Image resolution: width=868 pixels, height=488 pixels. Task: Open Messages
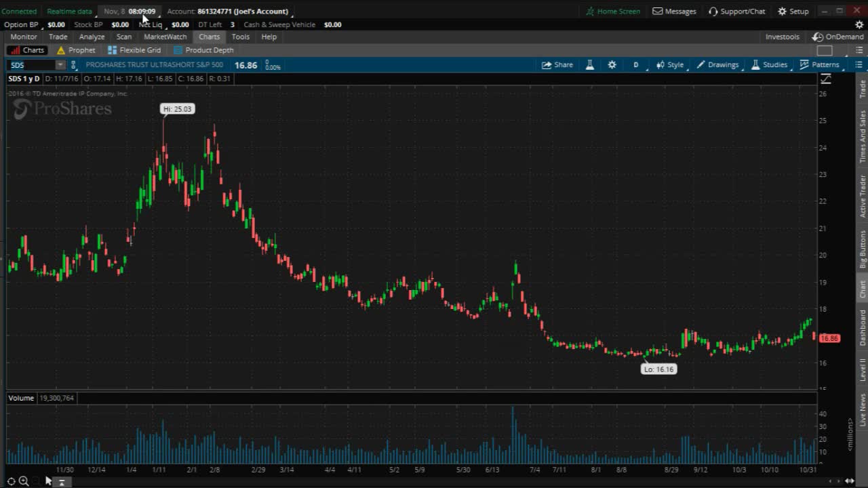(674, 11)
